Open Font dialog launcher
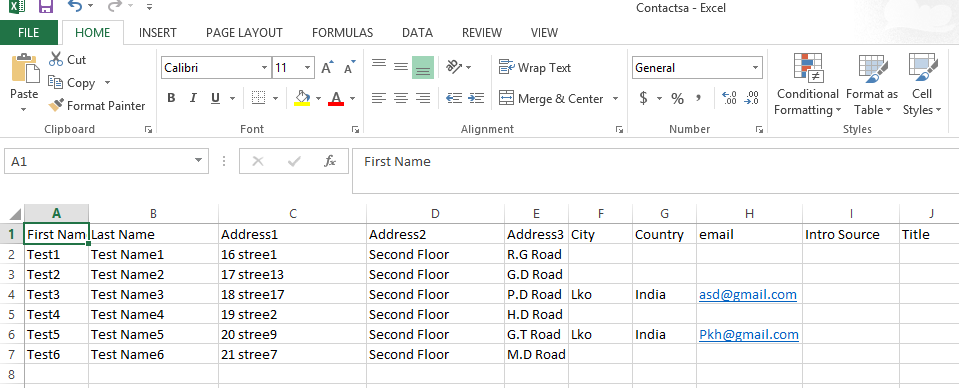 355,129
